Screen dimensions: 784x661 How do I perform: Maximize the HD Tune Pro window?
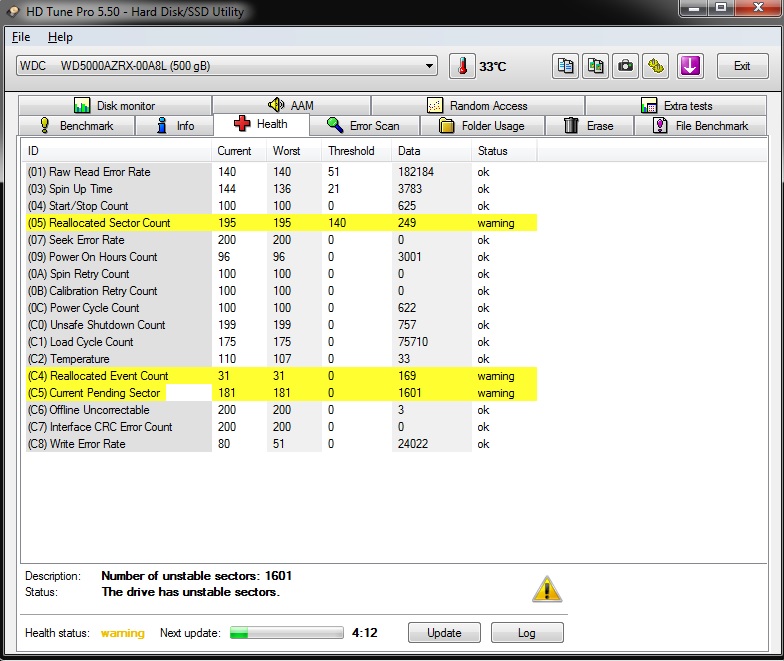click(x=721, y=8)
